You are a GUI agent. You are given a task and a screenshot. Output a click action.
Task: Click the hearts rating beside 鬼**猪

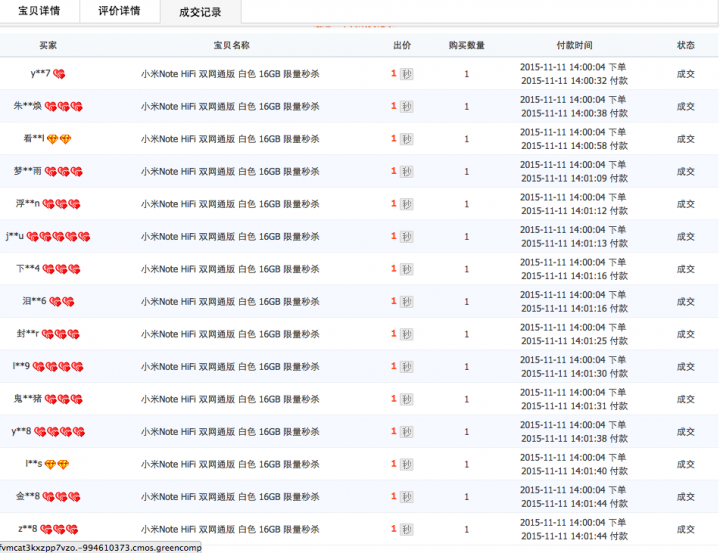[63, 400]
